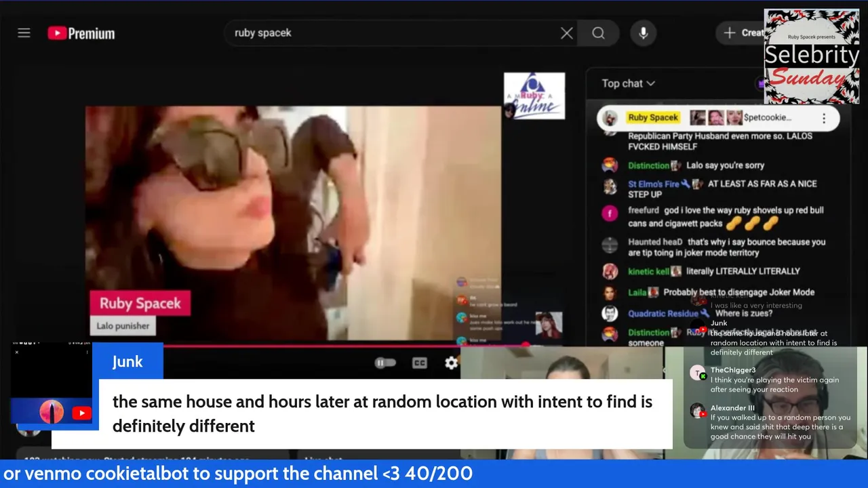The image size is (868, 488).
Task: Click the blue venmo cookietalbot ticker bar
Action: pos(434,474)
